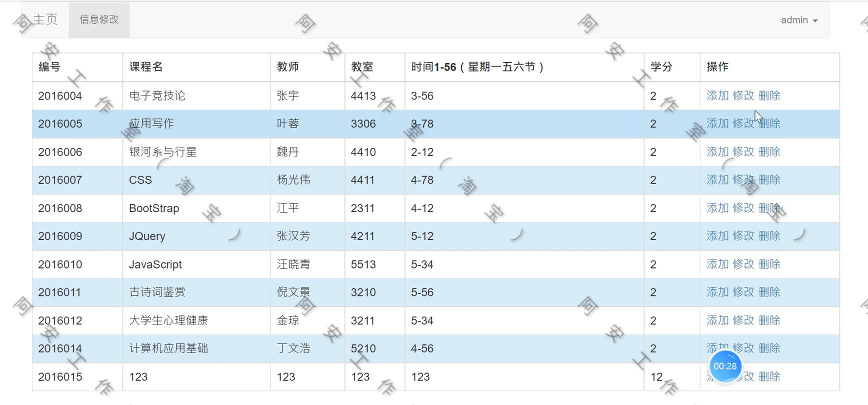Click 修改 in the JQuery row
This screenshot has width=868, height=405.
click(x=743, y=235)
